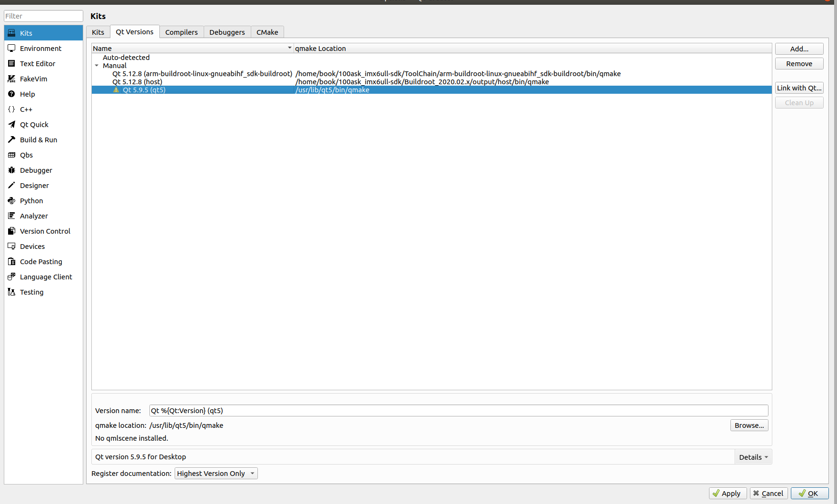Open the Language Client icon
This screenshot has width=837, height=504.
coord(11,277)
